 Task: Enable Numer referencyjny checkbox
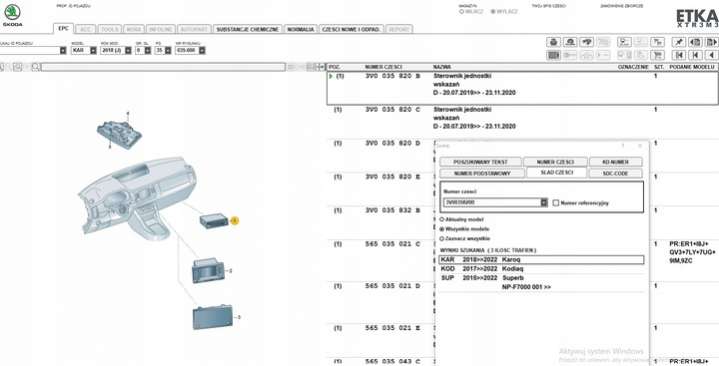pos(556,203)
